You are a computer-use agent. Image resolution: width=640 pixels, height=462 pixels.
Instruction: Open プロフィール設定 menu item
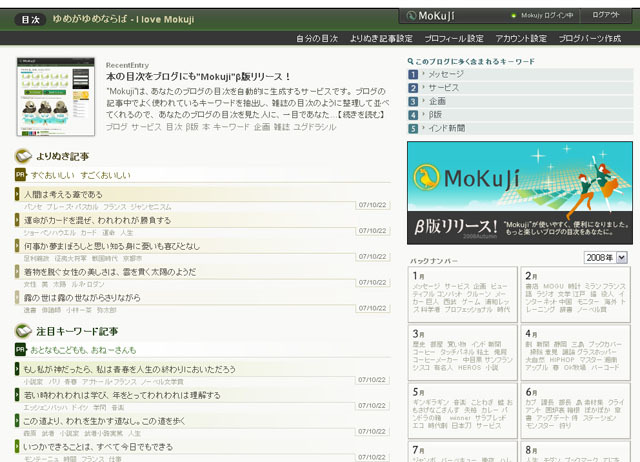click(x=454, y=38)
